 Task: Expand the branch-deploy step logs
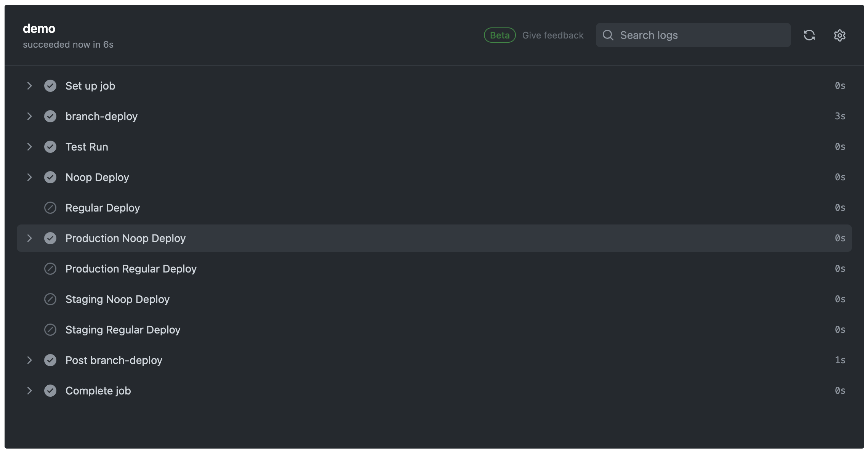click(x=30, y=116)
